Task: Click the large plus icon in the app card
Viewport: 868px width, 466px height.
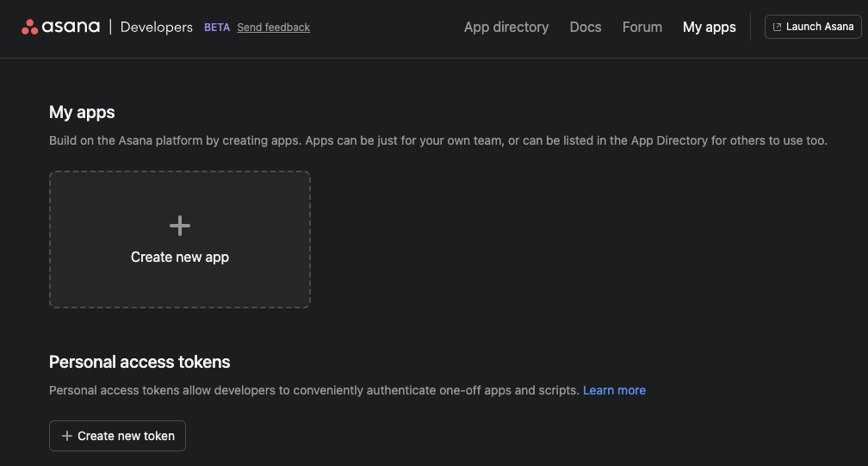Action: [180, 227]
